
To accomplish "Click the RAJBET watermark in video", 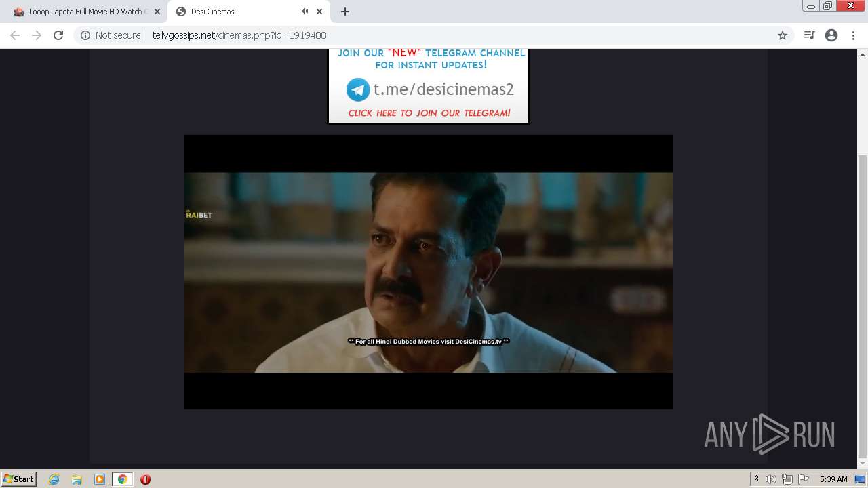I will pyautogui.click(x=199, y=214).
